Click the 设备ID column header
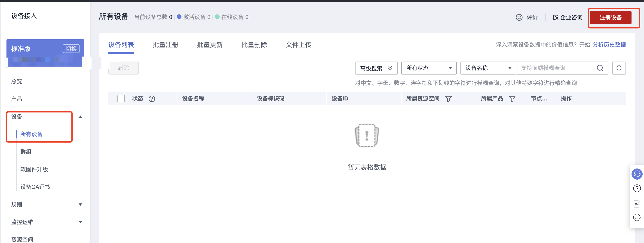Viewport: 644px width, 243px height. [x=340, y=99]
